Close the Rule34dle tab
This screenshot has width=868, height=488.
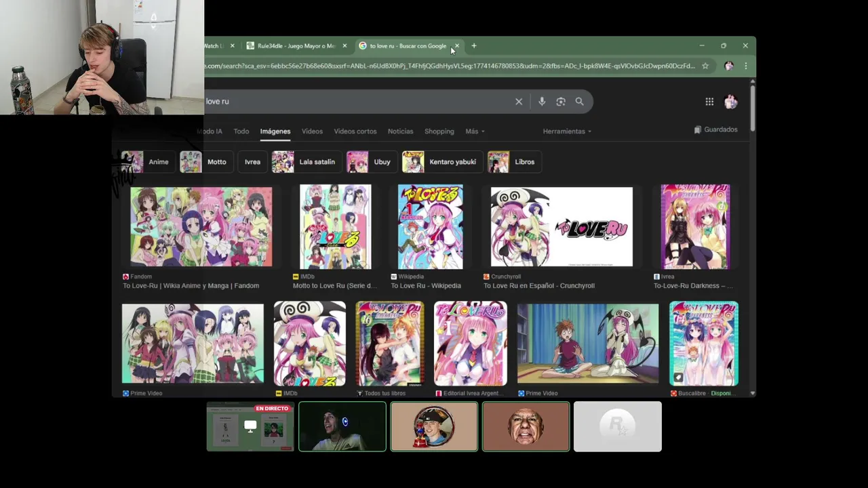pyautogui.click(x=344, y=46)
